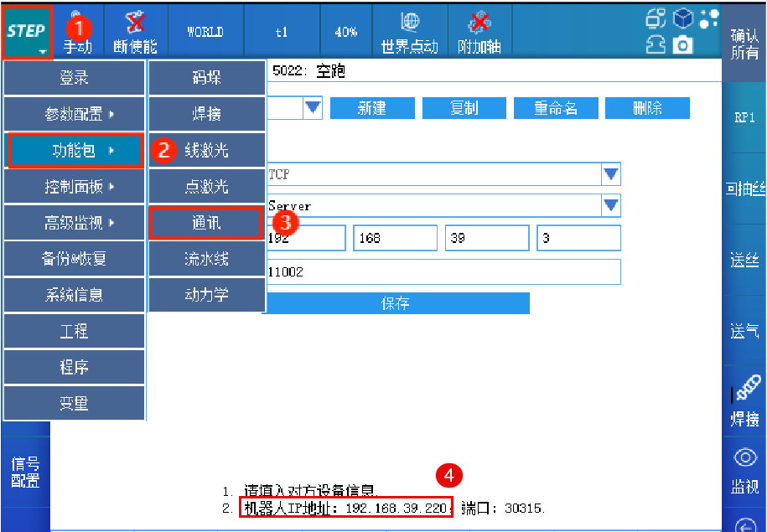Click the 世界点动 world jog icon
The width and height of the screenshot is (767, 532).
coord(409,23)
